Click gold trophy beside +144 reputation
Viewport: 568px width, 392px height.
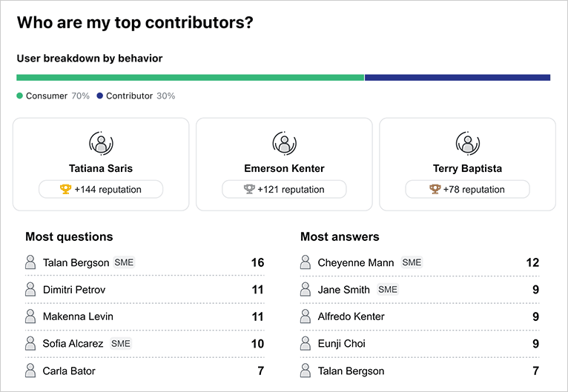[65, 189]
